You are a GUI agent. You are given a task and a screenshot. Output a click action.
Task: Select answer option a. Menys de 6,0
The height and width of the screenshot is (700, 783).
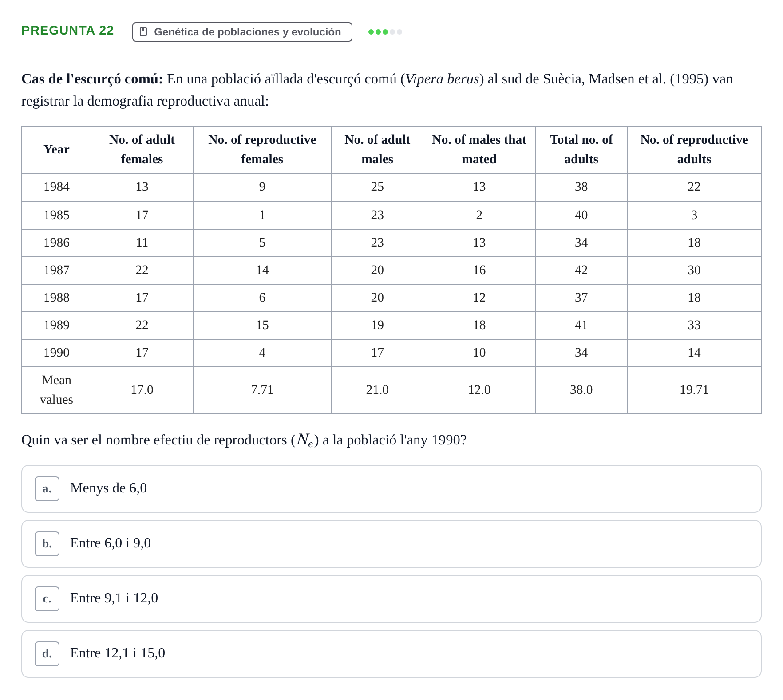pos(391,489)
